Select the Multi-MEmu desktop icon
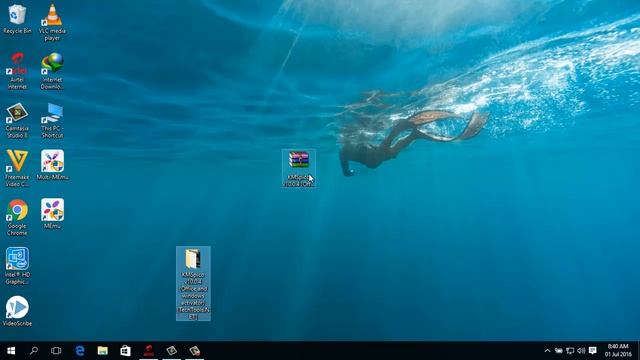640x360 pixels. pos(52,165)
